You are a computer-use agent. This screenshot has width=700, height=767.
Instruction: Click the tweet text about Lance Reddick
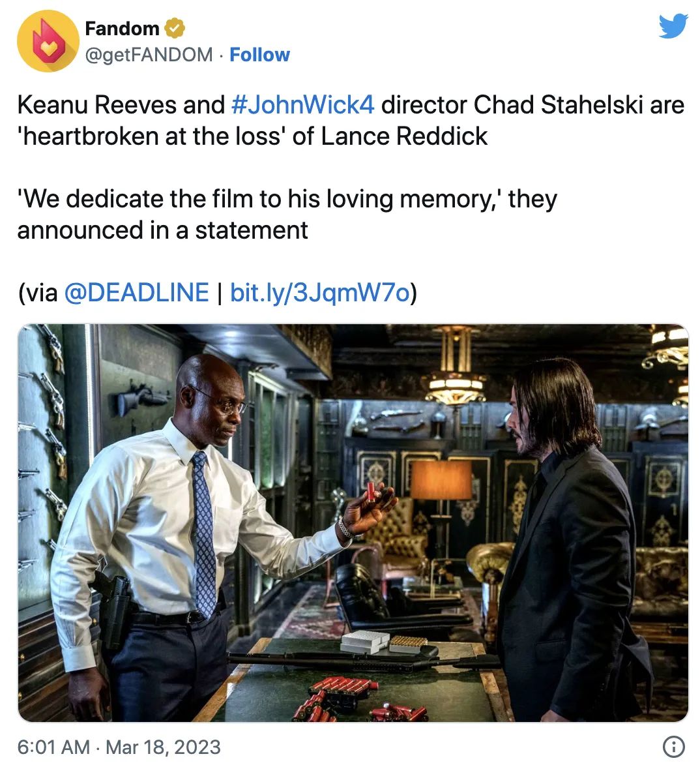pos(351,120)
